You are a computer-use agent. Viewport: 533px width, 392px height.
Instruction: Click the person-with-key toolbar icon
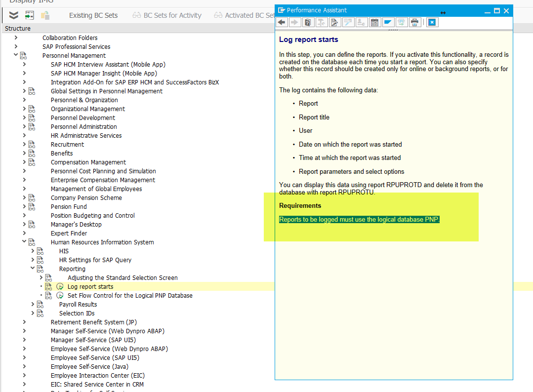coord(361,22)
